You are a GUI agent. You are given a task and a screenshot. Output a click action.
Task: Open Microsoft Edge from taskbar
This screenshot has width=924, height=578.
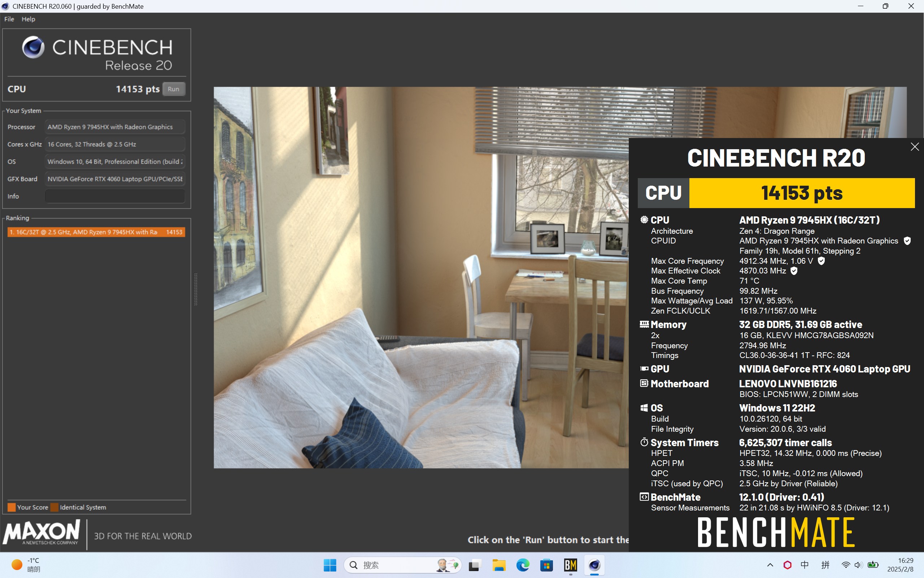coord(523,565)
